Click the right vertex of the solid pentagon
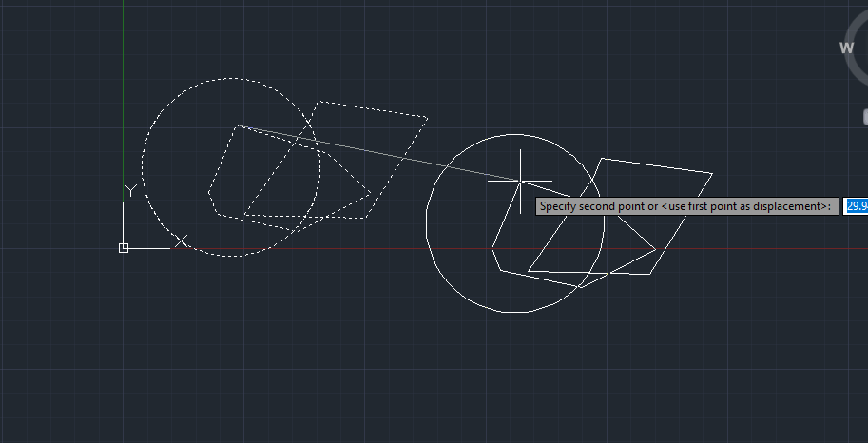Image resolution: width=868 pixels, height=443 pixels. pos(656,249)
